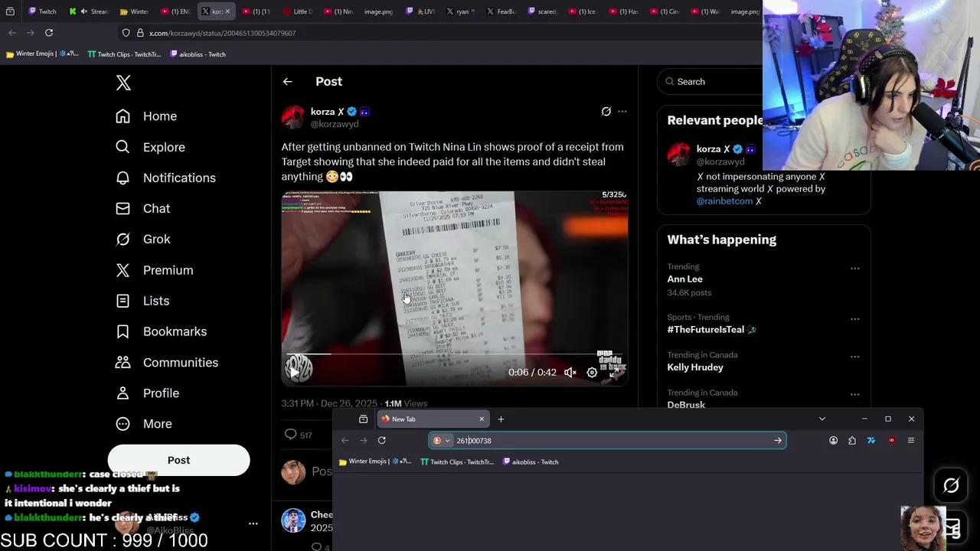The width and height of the screenshot is (980, 551).
Task: Reload the x.com page
Action: click(x=49, y=33)
